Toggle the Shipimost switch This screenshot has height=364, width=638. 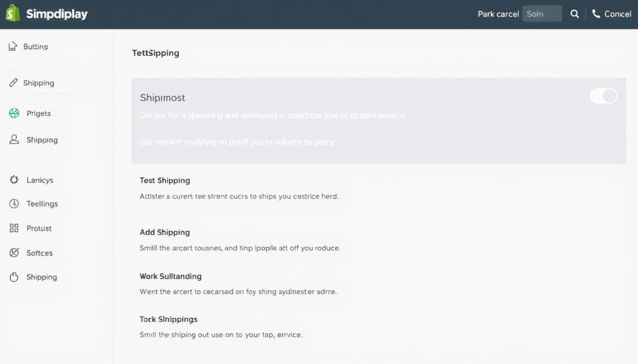point(603,96)
